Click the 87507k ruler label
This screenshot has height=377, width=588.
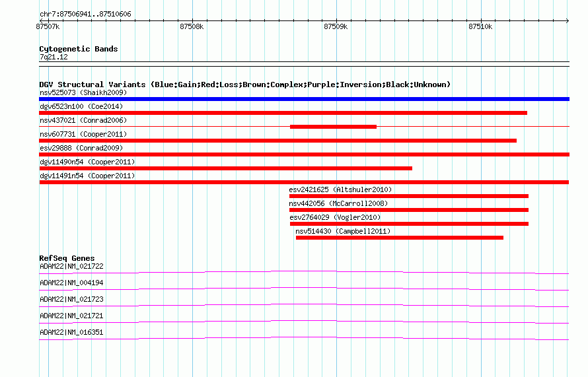(x=48, y=26)
